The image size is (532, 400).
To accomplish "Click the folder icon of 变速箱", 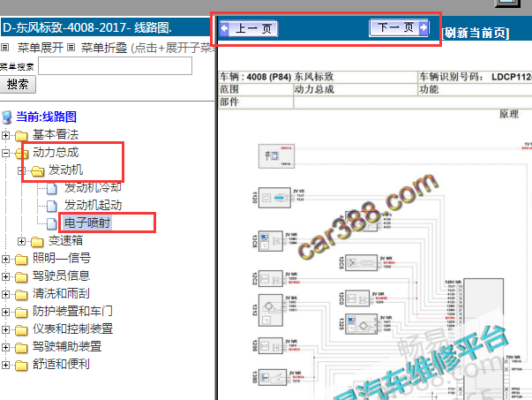I will coord(37,242).
